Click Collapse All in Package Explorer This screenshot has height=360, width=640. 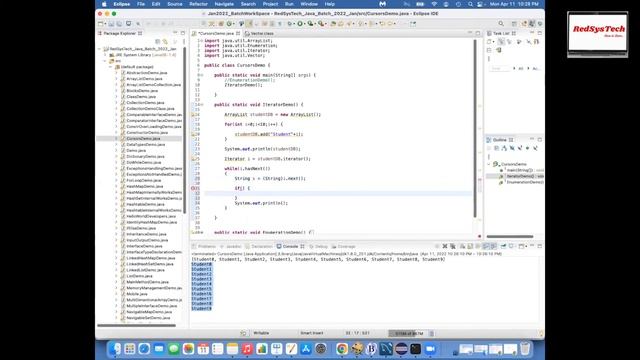[158, 42]
